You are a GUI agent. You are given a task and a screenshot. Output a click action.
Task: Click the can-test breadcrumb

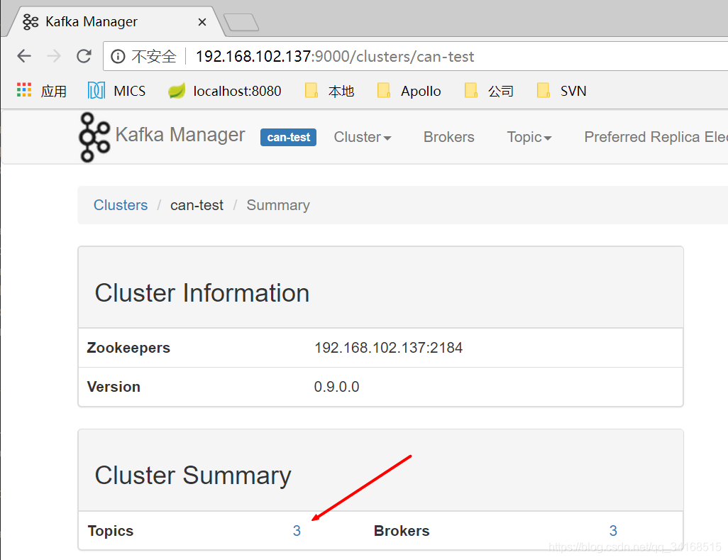(197, 205)
